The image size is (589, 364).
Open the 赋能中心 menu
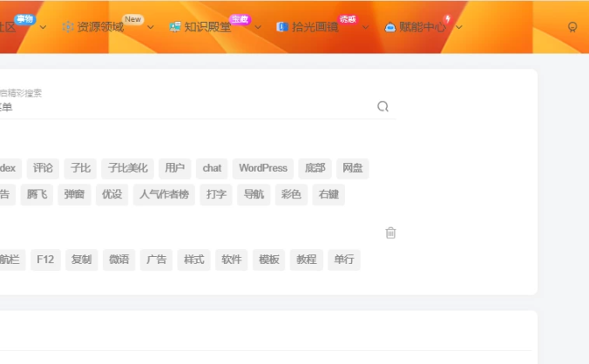point(423,27)
